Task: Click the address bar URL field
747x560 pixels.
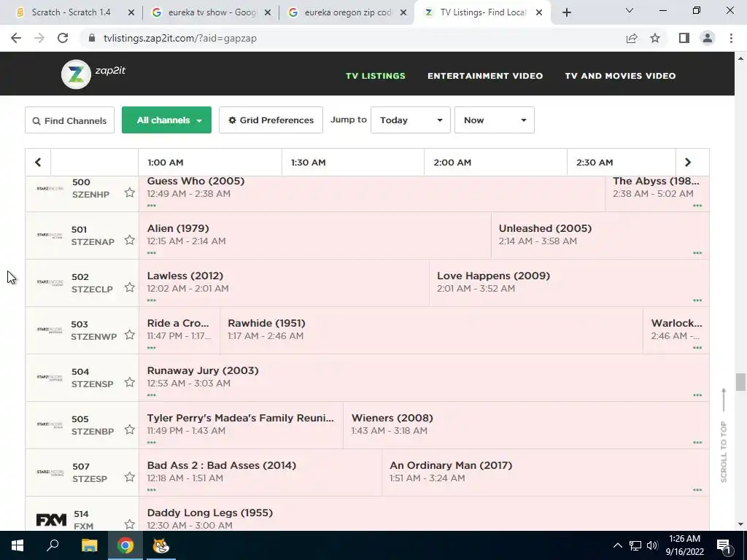Action: 352,38
